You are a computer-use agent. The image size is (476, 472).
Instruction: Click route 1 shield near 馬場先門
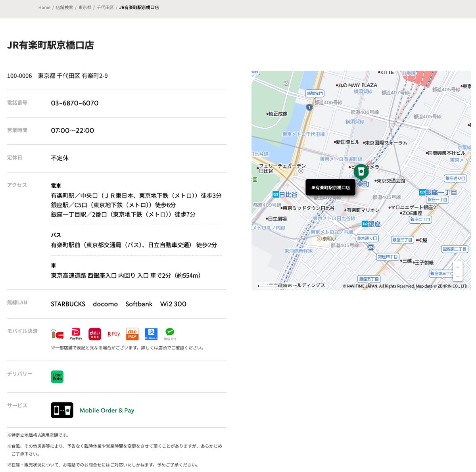pyautogui.click(x=309, y=107)
